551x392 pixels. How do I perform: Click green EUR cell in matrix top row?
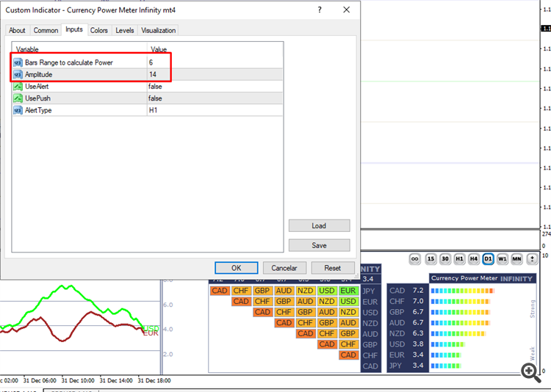348,291
